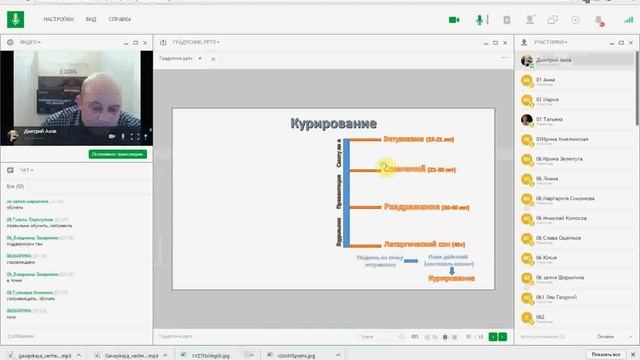Click the participant filter field at bottom
640x360 pixels.
pos(543,337)
